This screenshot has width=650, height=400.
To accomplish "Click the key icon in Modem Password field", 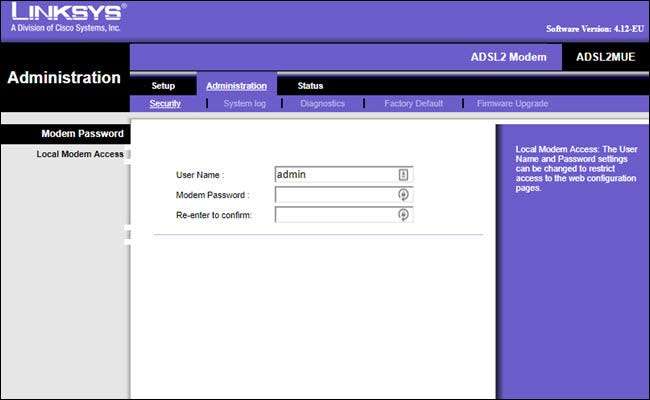I will coord(403,194).
